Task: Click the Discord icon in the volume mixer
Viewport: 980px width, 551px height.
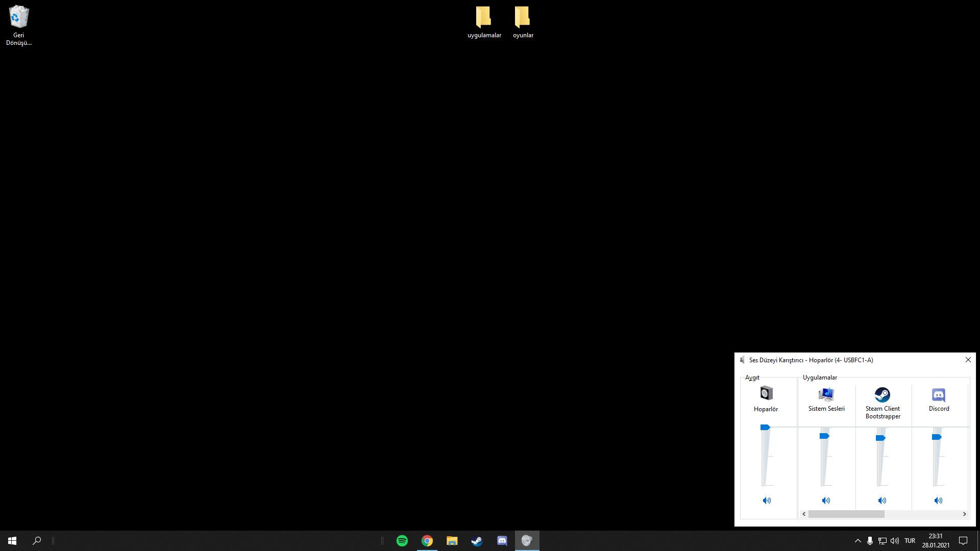Action: point(938,395)
